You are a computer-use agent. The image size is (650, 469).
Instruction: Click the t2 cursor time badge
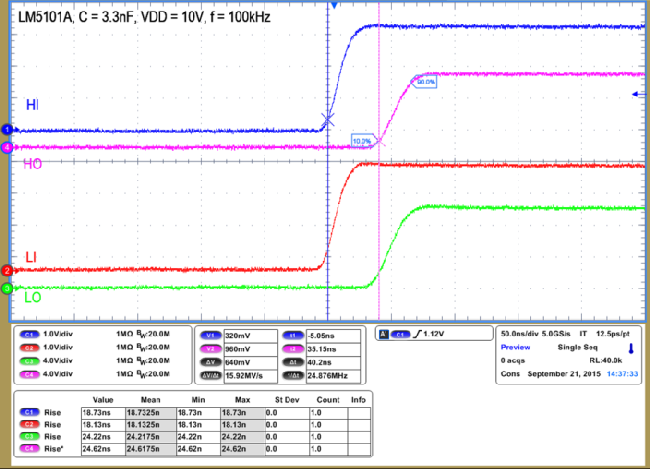293,349
